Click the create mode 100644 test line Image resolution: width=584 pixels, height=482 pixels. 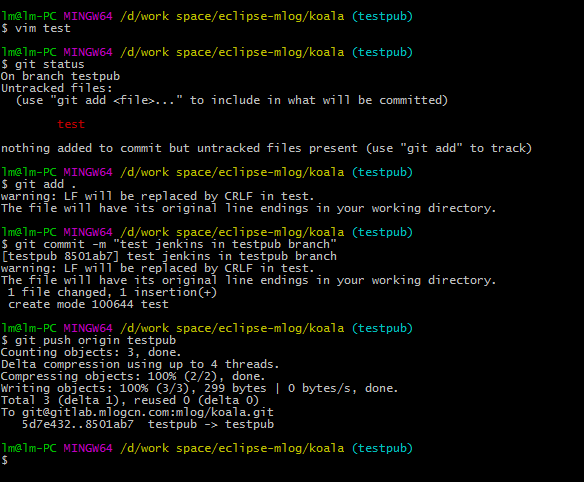(88, 304)
